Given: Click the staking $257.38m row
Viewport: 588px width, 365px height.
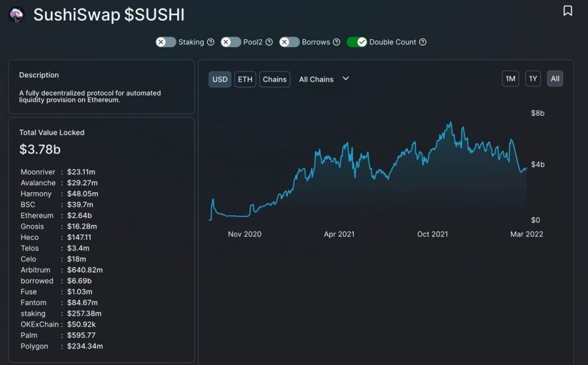Looking at the screenshot, I should click(x=61, y=313).
